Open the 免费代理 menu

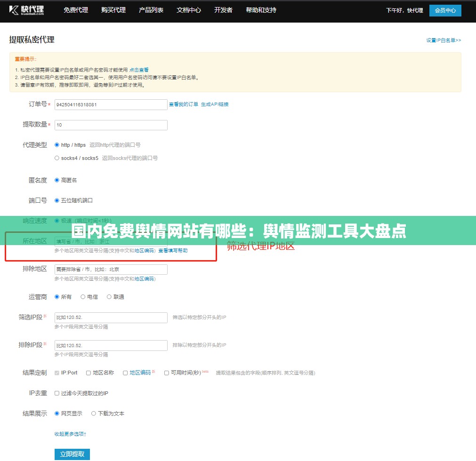(76, 10)
